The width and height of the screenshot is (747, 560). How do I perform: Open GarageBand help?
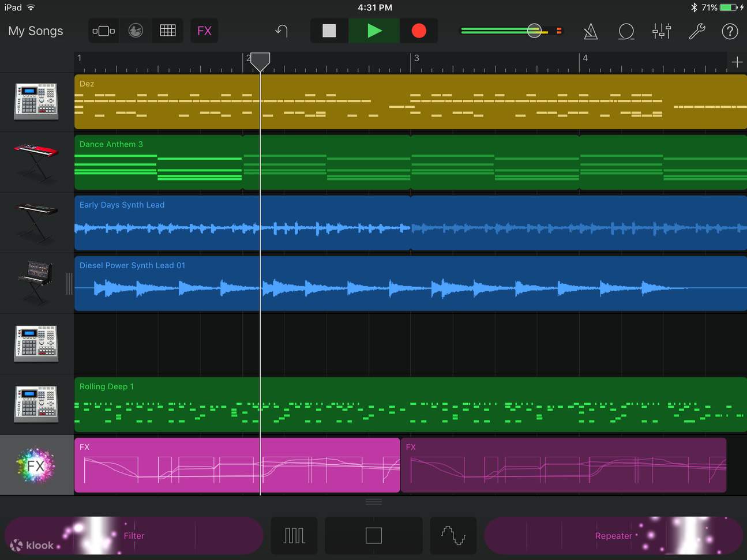click(x=730, y=31)
